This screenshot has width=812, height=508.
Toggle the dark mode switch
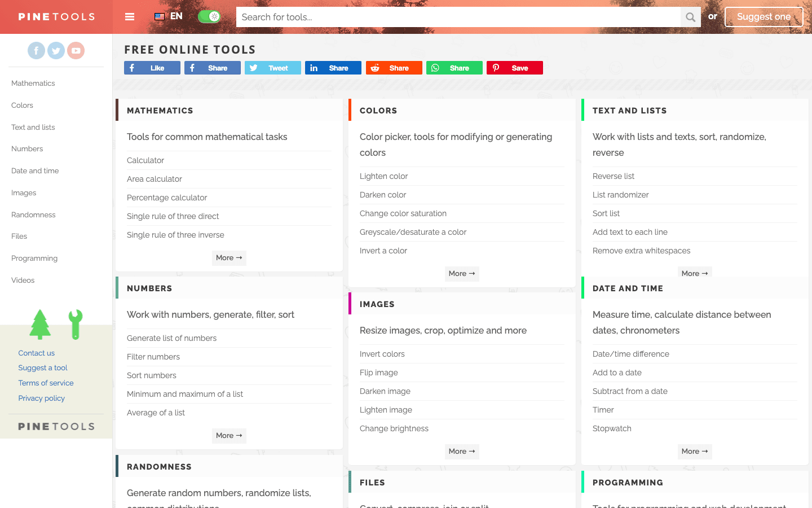point(209,16)
